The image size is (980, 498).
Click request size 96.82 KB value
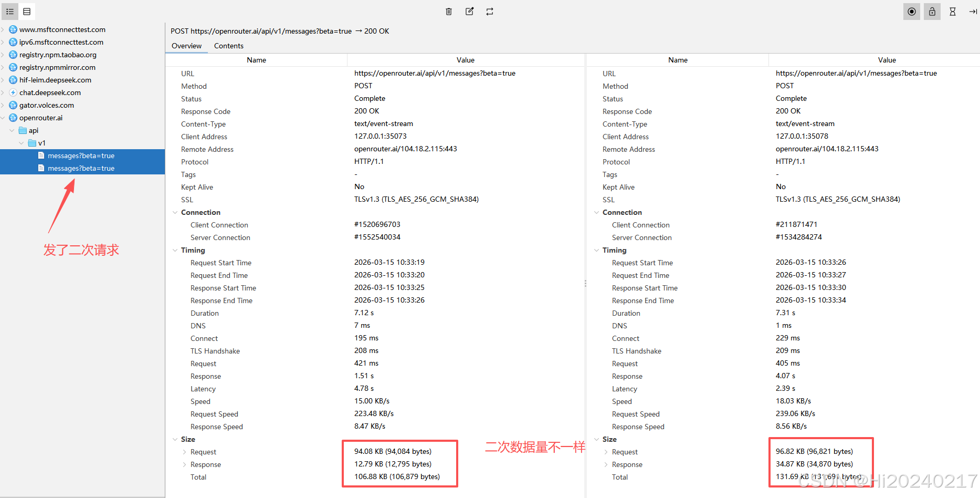pos(814,451)
